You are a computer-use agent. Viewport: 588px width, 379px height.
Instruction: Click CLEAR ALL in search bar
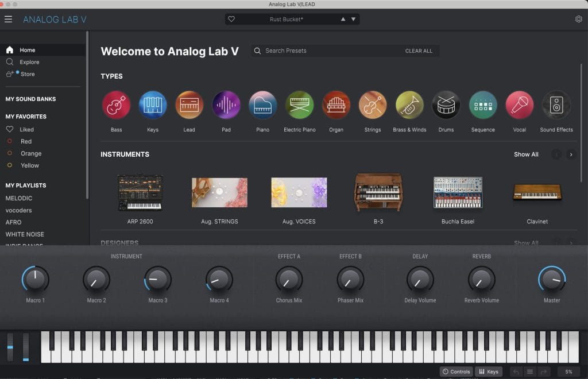click(x=419, y=51)
